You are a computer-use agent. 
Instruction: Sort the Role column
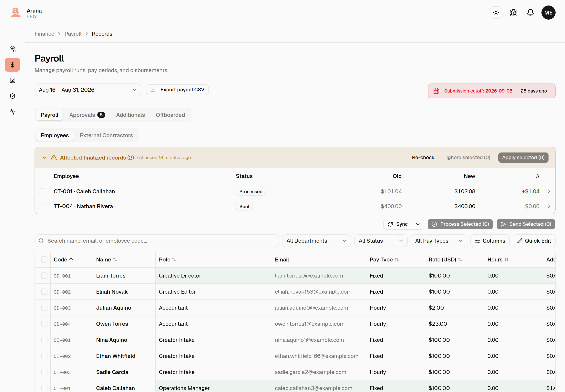coord(167,260)
